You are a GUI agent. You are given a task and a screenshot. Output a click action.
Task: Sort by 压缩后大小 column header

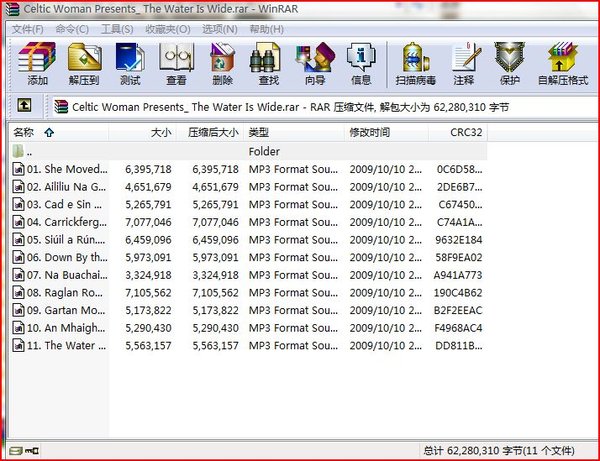[210, 132]
